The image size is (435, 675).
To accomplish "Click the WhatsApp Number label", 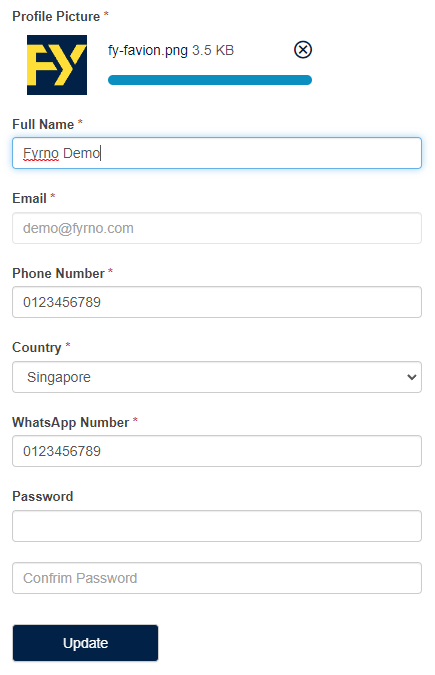I will (71, 422).
